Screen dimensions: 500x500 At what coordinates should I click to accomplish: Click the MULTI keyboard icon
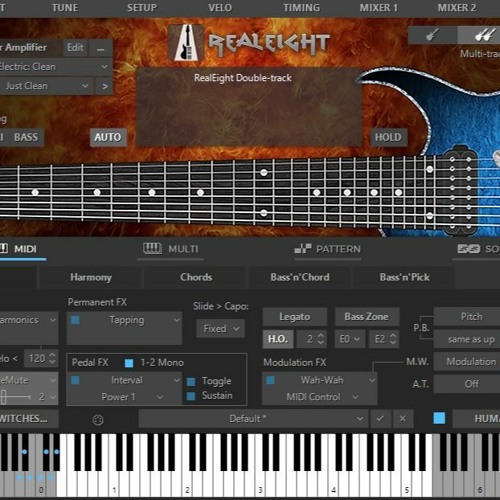pyautogui.click(x=152, y=248)
